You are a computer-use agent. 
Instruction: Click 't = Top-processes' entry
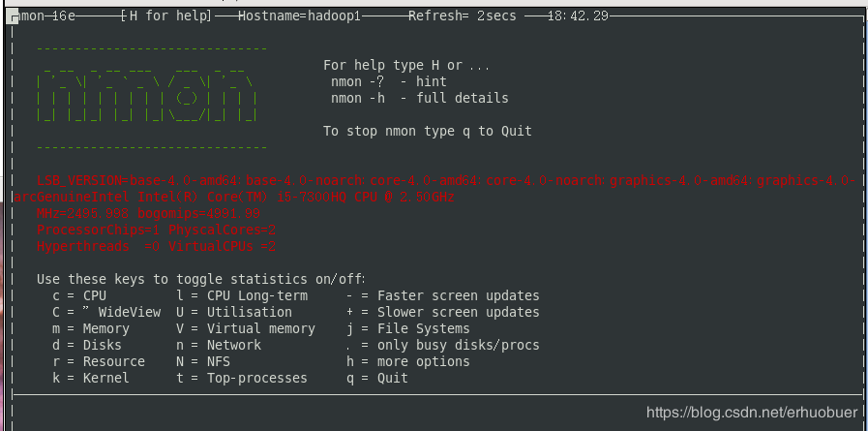(x=242, y=379)
